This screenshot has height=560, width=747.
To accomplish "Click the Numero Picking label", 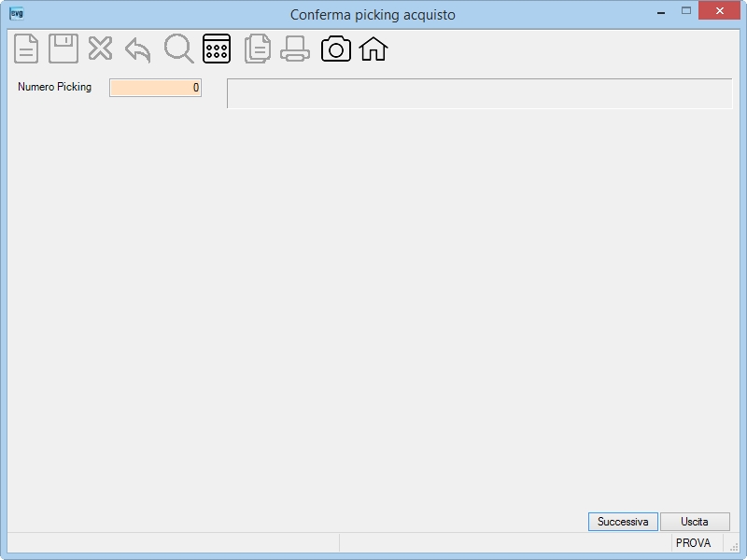I will pos(55,87).
